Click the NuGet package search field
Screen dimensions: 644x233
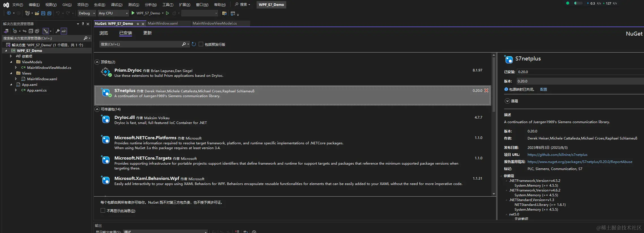tap(141, 44)
